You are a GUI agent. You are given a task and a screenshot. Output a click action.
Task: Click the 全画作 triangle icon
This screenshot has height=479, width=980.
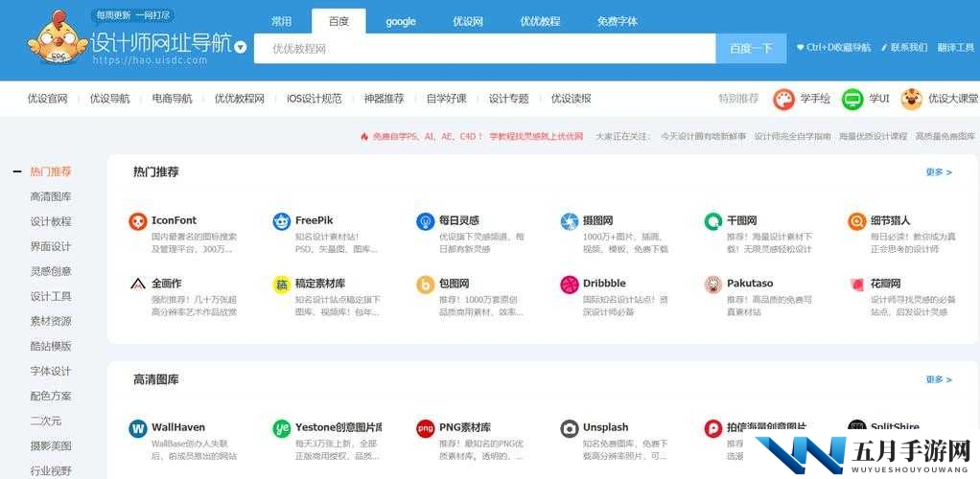(137, 285)
